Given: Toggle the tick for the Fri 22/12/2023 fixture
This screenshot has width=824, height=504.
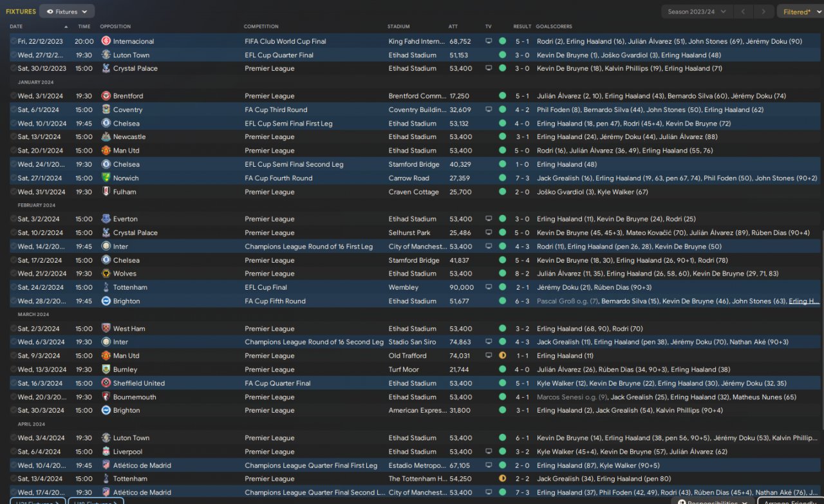Looking at the screenshot, I should 14,41.
